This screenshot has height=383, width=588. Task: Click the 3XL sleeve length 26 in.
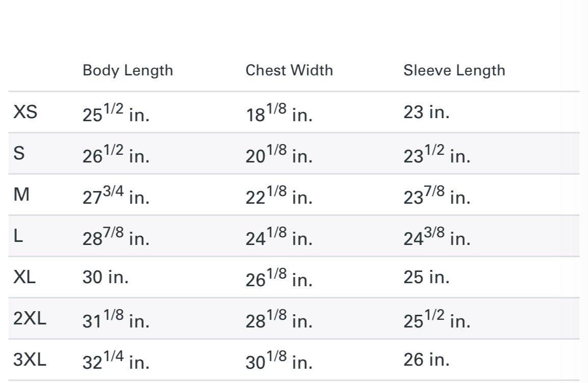click(x=426, y=360)
